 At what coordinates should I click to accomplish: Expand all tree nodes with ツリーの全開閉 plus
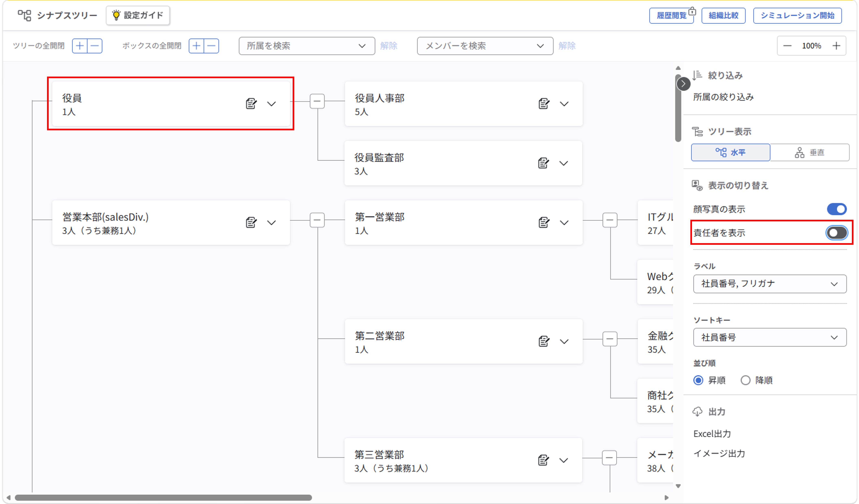pos(80,46)
